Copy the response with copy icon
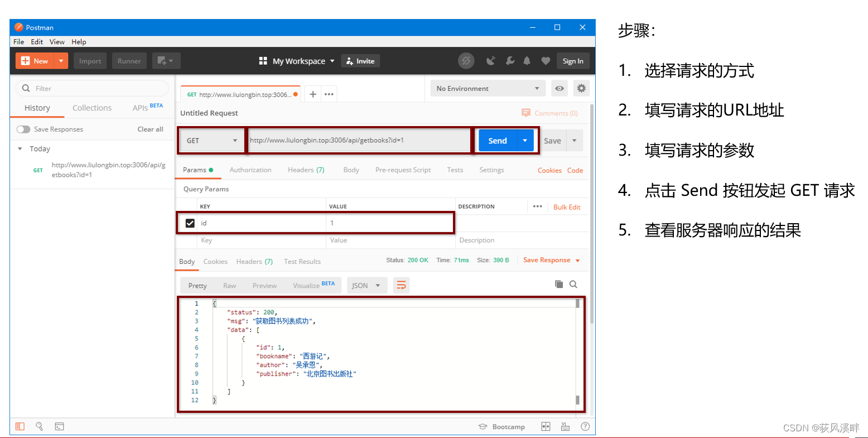The height and width of the screenshot is (438, 868). pyautogui.click(x=559, y=284)
